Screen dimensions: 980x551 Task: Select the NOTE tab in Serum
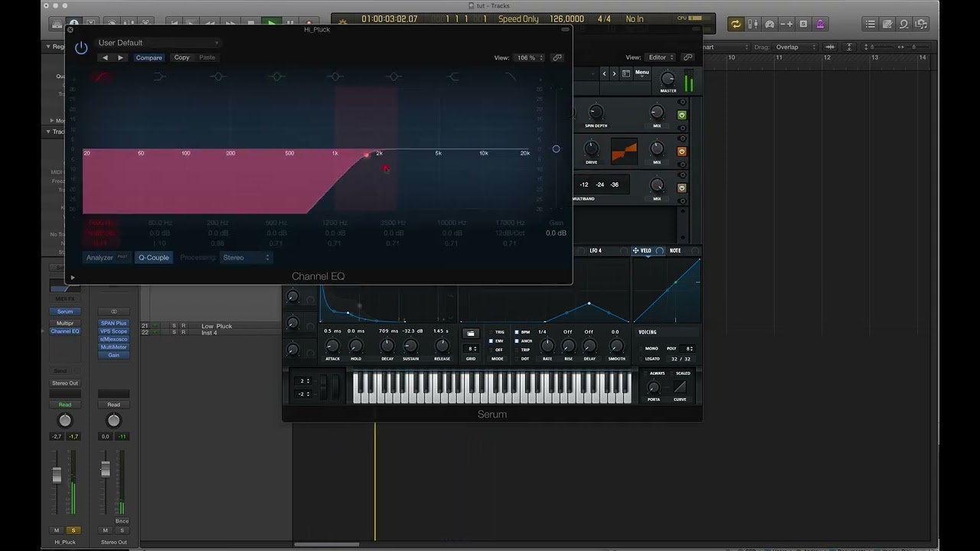675,251
